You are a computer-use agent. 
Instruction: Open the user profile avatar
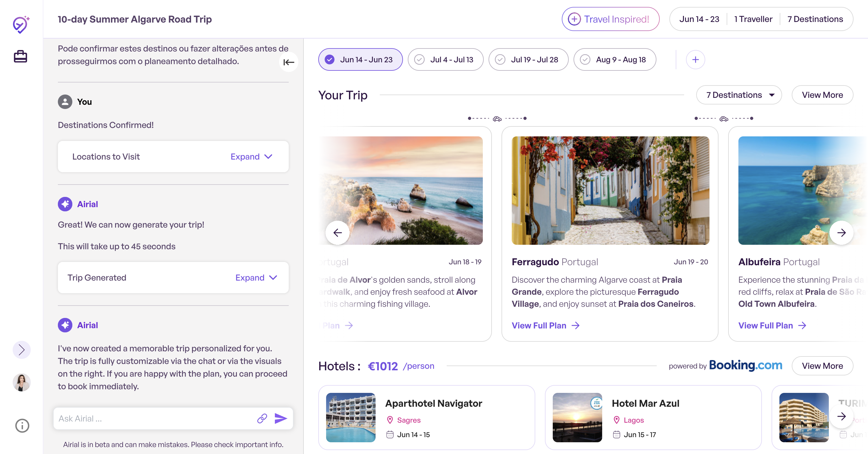pos(22,382)
